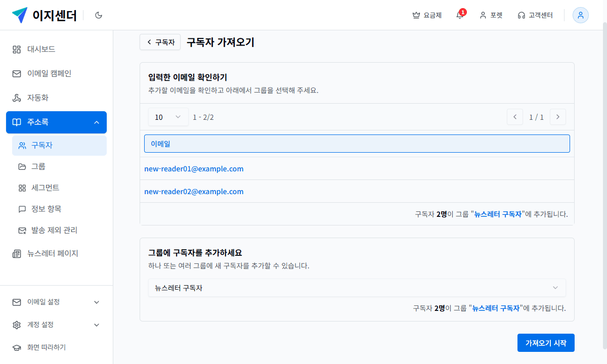607x364 pixels.
Task: Click the headset icon beside 고객센터
Action: tap(522, 15)
